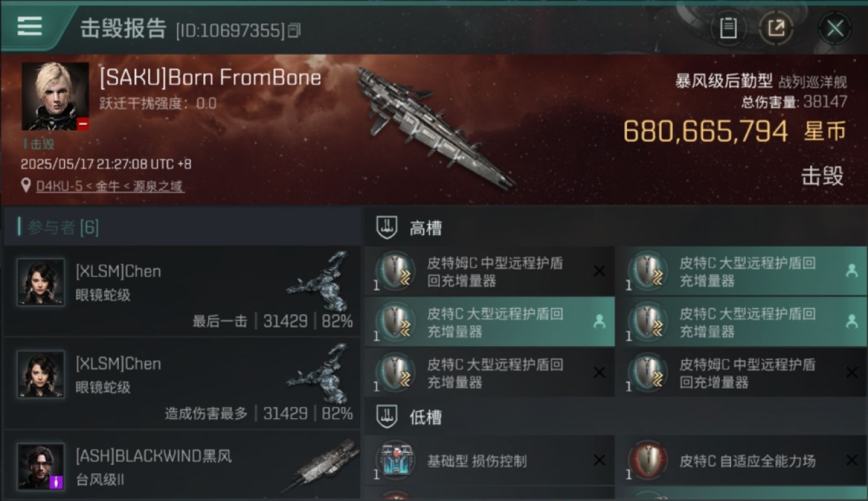Image resolution: width=868 pixels, height=501 pixels.
Task: Toggle the person marker on highlighted left module
Action: click(599, 322)
